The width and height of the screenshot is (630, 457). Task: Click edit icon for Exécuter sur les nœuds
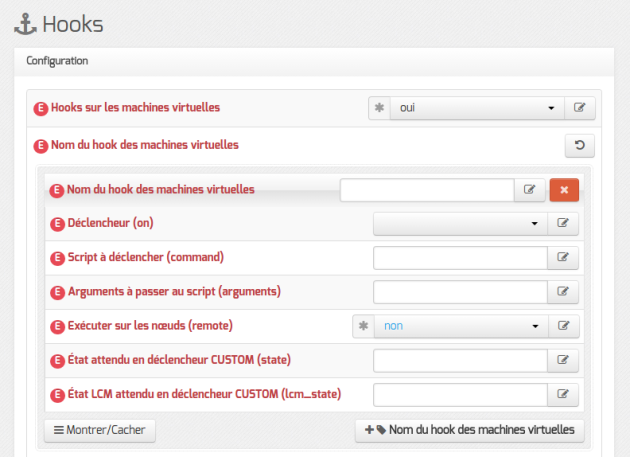pyautogui.click(x=563, y=326)
